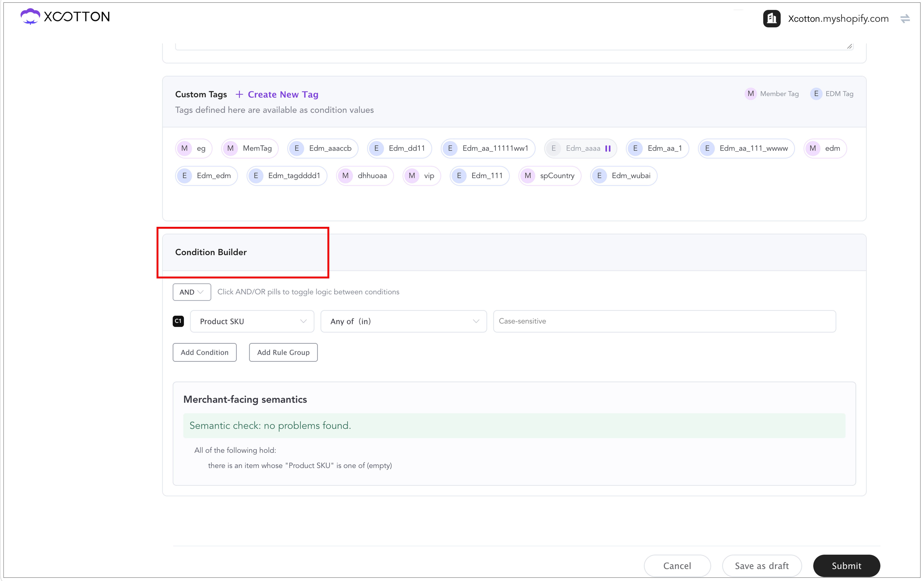924x581 pixels.
Task: Open the Any of (in) operator dropdown
Action: tap(404, 321)
